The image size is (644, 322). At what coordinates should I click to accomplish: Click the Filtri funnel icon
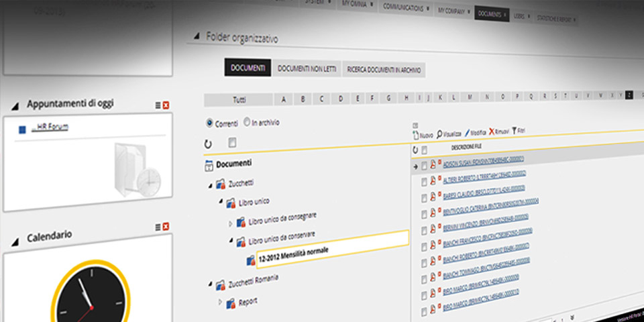point(515,131)
